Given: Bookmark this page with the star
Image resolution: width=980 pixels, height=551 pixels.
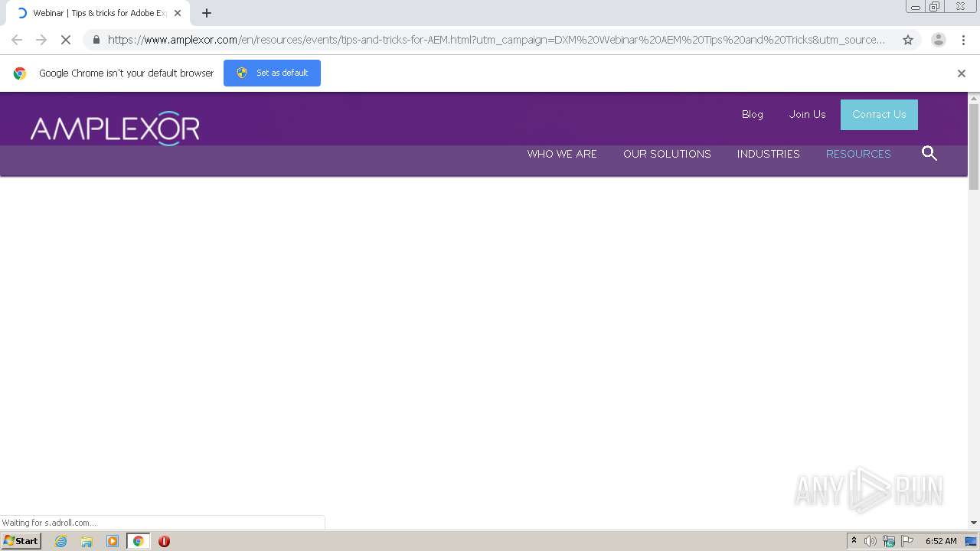Looking at the screenshot, I should point(908,40).
